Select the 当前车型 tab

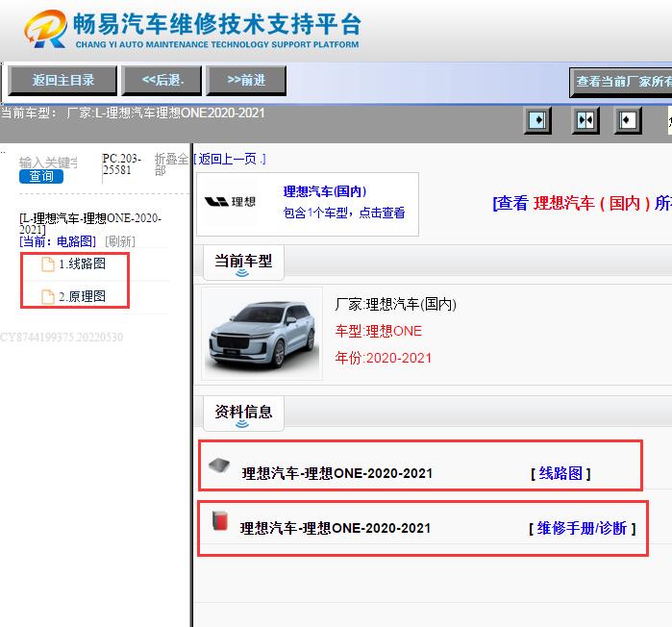pyautogui.click(x=243, y=263)
